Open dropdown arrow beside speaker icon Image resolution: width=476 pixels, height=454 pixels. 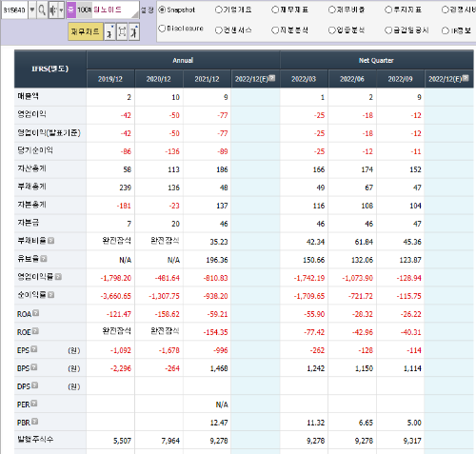coord(61,10)
